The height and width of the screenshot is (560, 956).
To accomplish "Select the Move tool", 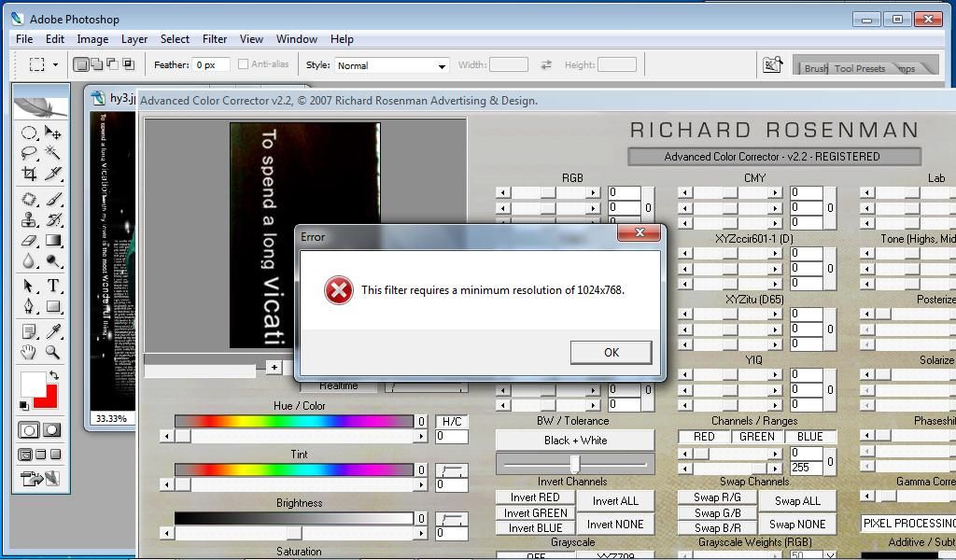I will tap(53, 133).
